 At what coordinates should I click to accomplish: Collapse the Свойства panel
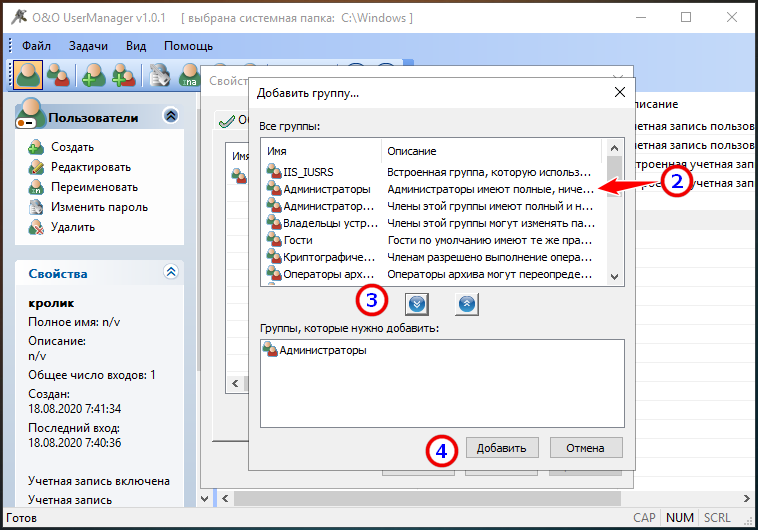pos(170,272)
